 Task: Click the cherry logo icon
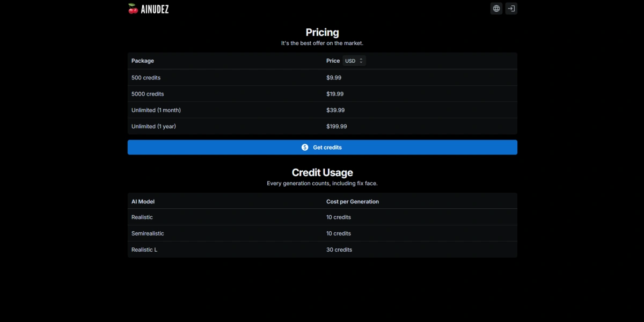click(x=133, y=9)
